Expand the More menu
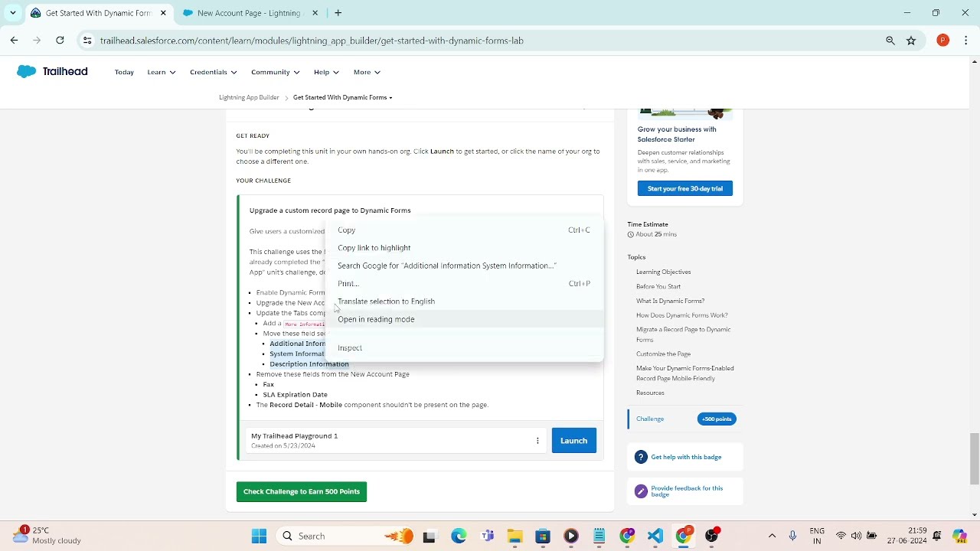980x551 pixels. [367, 72]
